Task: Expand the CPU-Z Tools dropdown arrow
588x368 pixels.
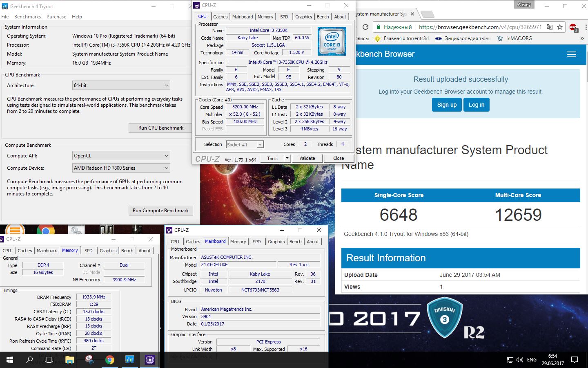Action: [x=287, y=158]
